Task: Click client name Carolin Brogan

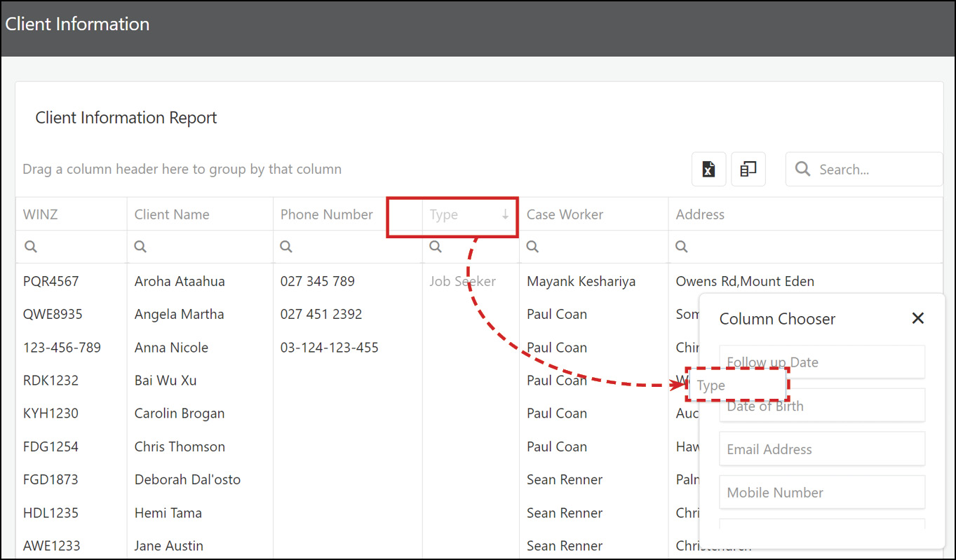Action: [x=180, y=413]
